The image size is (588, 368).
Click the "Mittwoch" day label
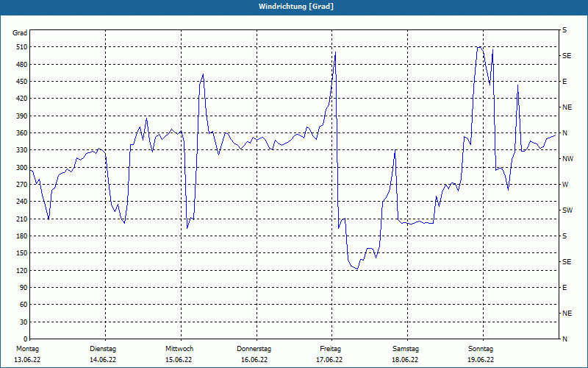click(x=179, y=349)
